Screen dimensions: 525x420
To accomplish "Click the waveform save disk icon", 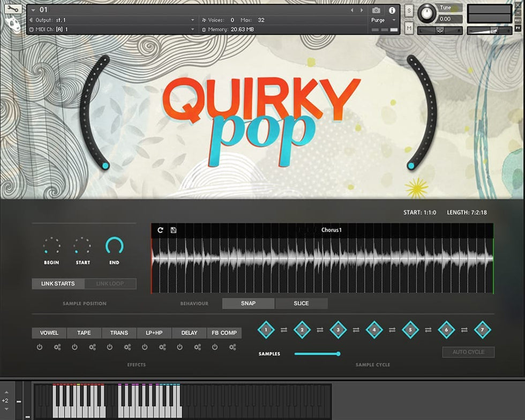I will 174,230.
